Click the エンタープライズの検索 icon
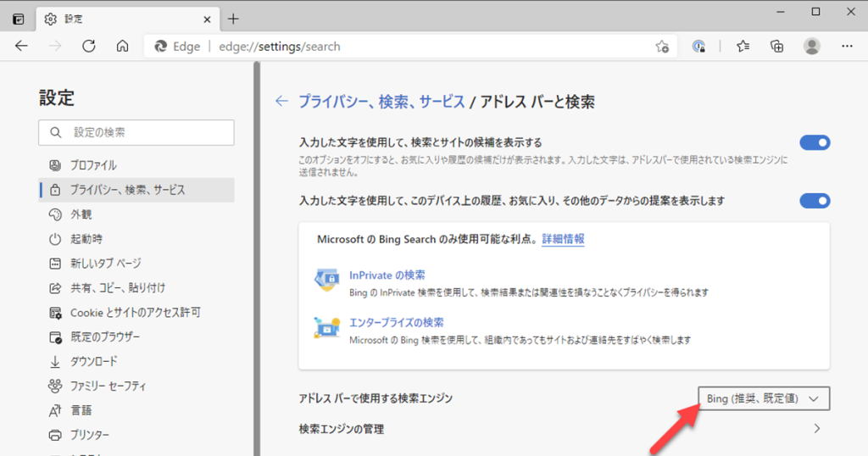 327,328
